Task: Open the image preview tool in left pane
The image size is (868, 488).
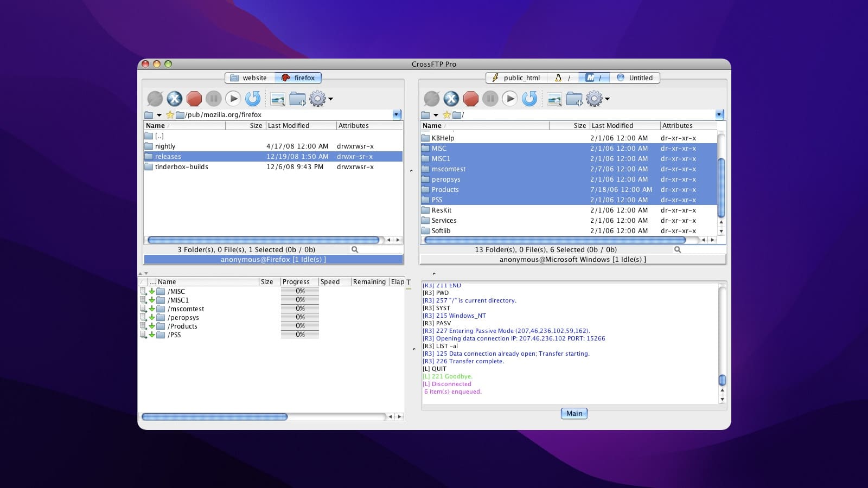Action: click(277, 100)
